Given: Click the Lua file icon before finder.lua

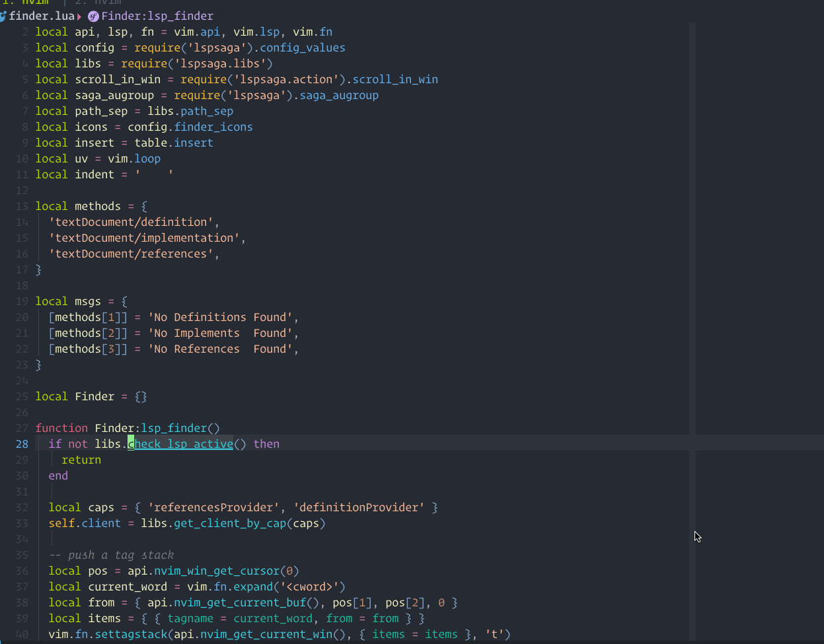Looking at the screenshot, I should coord(3,16).
